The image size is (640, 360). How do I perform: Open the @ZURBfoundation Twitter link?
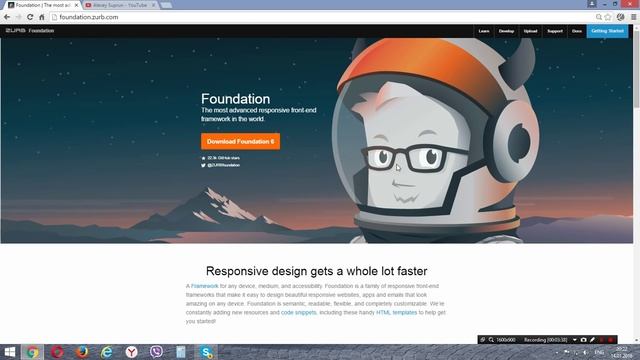tap(220, 165)
